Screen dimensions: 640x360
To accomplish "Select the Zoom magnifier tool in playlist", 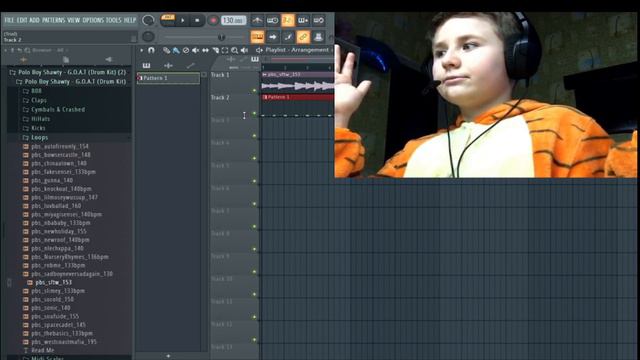I will 235,50.
